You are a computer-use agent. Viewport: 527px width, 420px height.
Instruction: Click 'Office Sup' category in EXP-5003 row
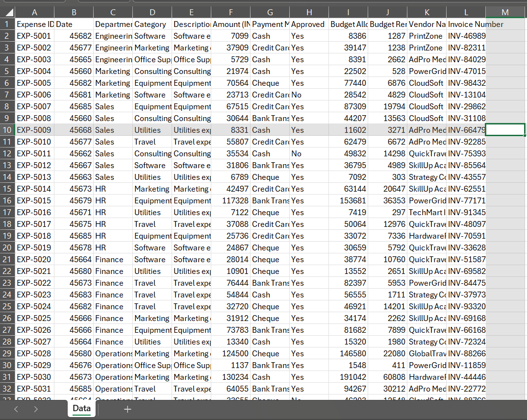click(152, 59)
